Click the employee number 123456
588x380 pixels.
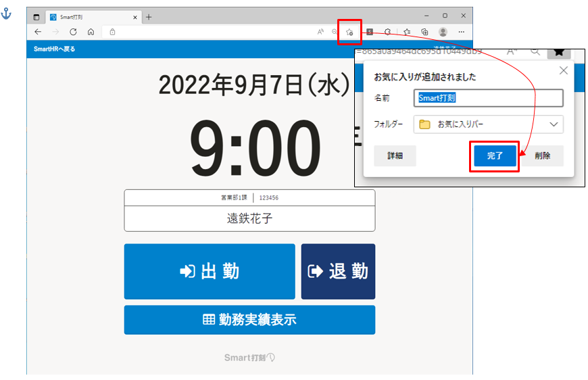click(269, 197)
